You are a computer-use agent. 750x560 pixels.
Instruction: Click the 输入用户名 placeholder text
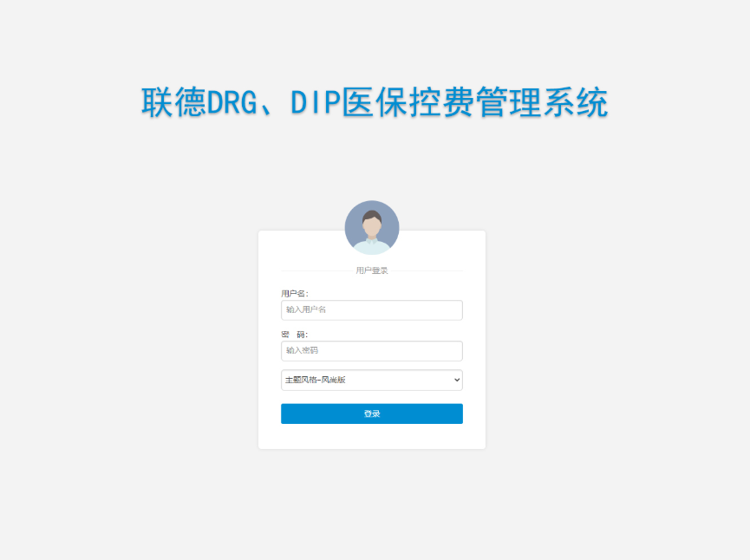306,309
